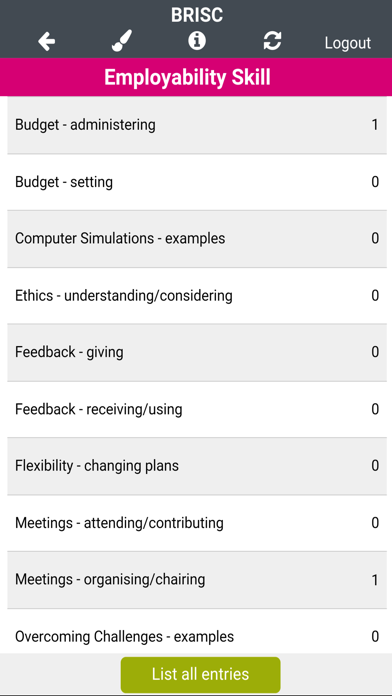Tap the refresh sync icon
Image resolution: width=392 pixels, height=696 pixels.
coord(272,41)
